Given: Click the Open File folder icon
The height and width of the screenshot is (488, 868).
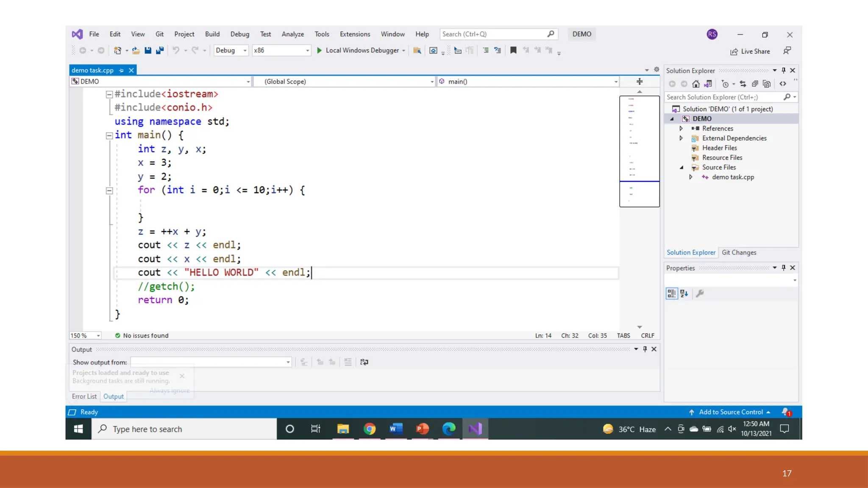Looking at the screenshot, I should pos(136,50).
